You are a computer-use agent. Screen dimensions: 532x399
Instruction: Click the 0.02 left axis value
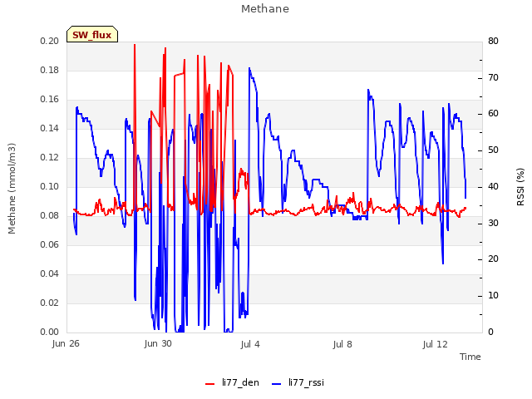(50, 303)
